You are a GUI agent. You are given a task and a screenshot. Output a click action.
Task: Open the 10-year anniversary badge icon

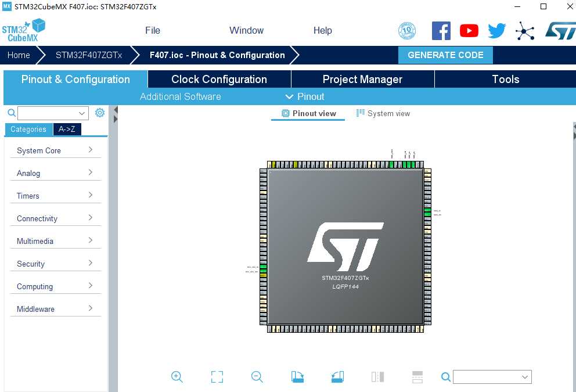tap(407, 31)
